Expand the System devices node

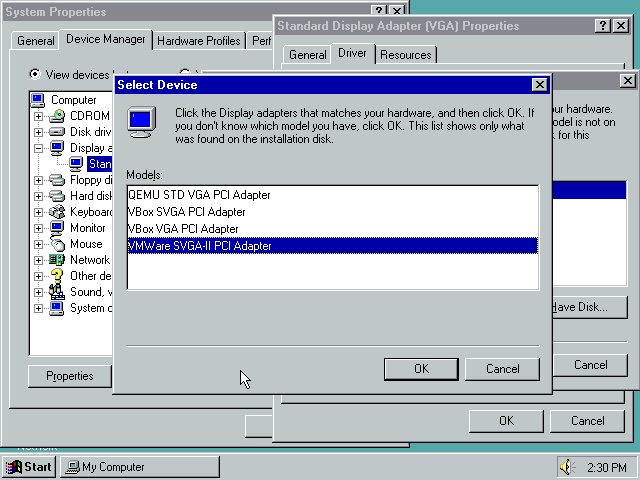coord(38,308)
